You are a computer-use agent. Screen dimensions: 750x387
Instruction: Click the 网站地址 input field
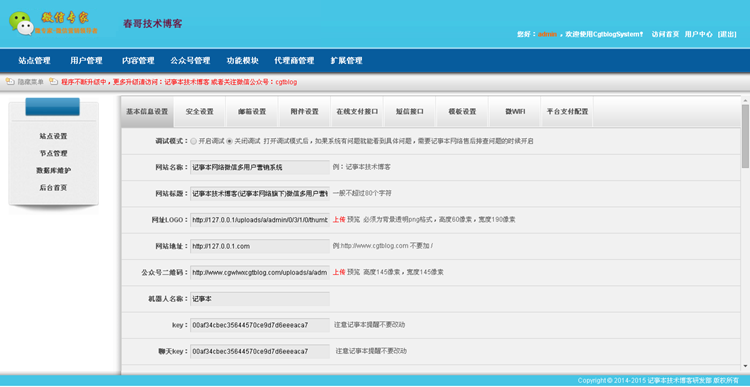260,246
